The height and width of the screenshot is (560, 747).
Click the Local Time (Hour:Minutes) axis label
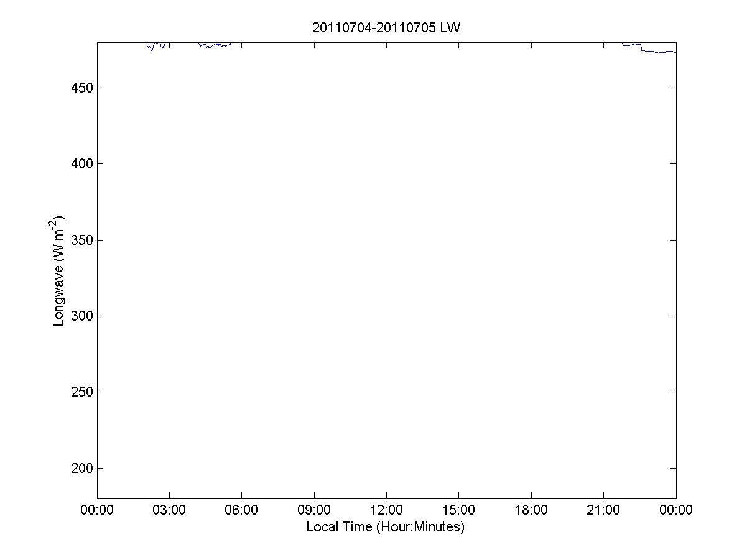[x=386, y=527]
